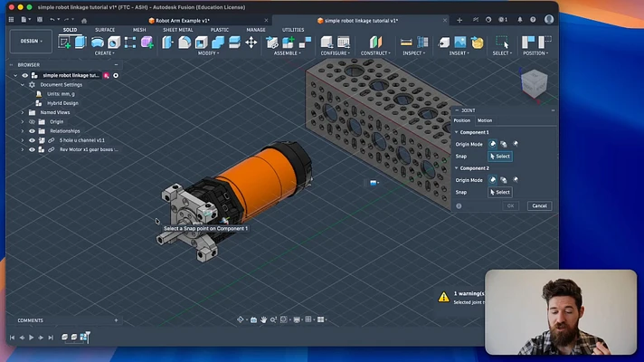Select the Press Pull tool icon
Image resolution: width=644 pixels, height=362 pixels.
(167, 42)
